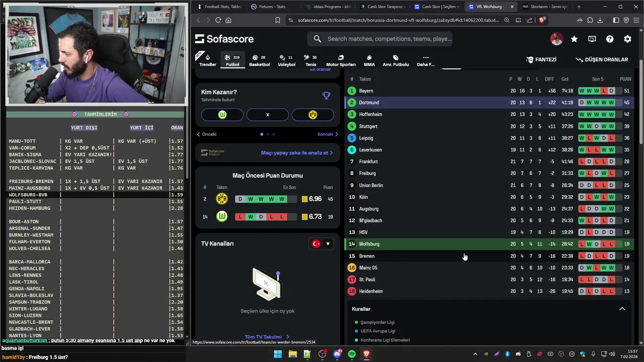Open DÜŞEN ORANLAR link

(x=602, y=59)
